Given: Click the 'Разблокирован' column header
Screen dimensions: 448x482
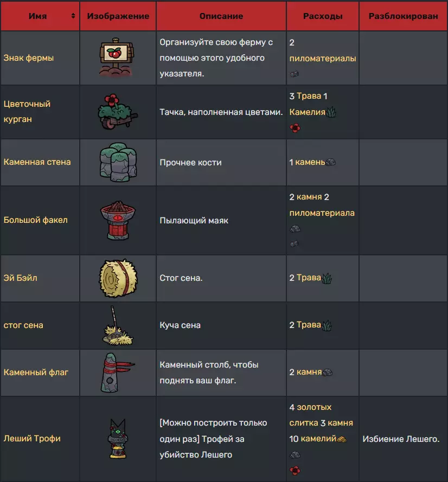Looking at the screenshot, I should [403, 16].
